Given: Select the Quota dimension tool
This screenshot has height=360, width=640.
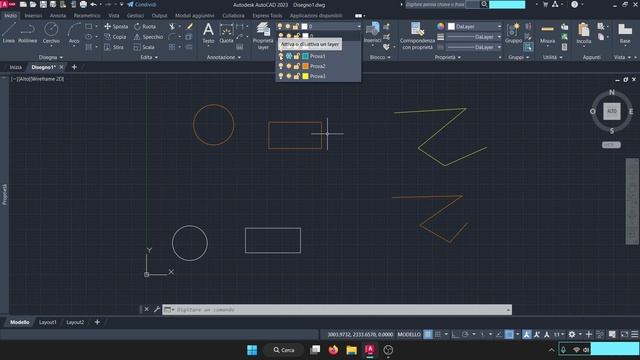Looking at the screenshot, I should pos(226,33).
